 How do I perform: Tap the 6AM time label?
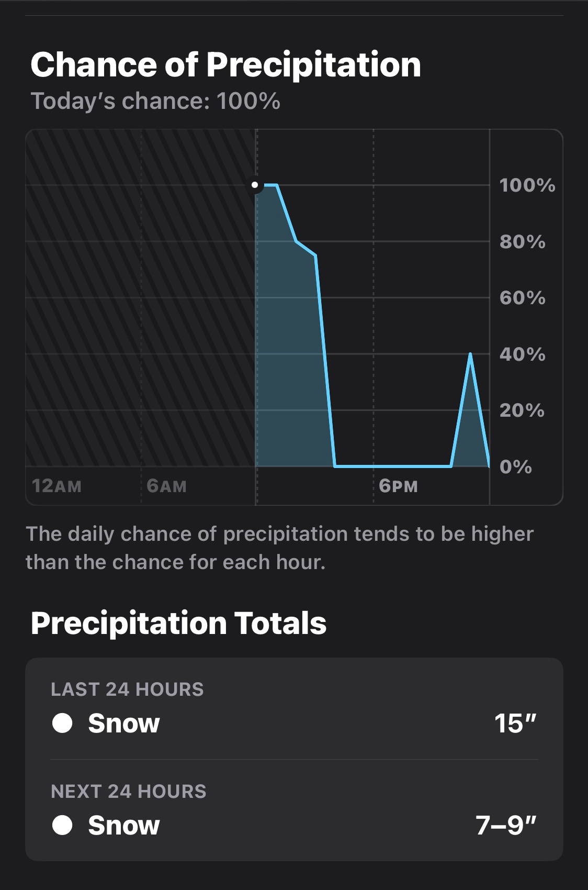(166, 486)
